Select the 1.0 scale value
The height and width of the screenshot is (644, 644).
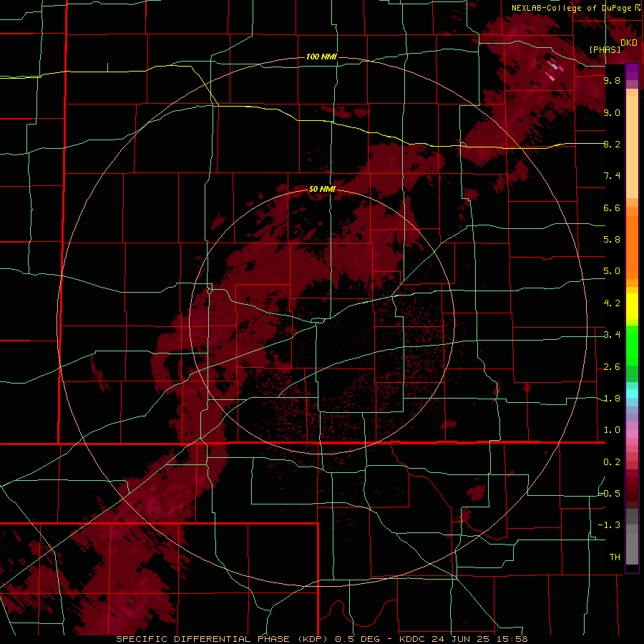(x=612, y=430)
